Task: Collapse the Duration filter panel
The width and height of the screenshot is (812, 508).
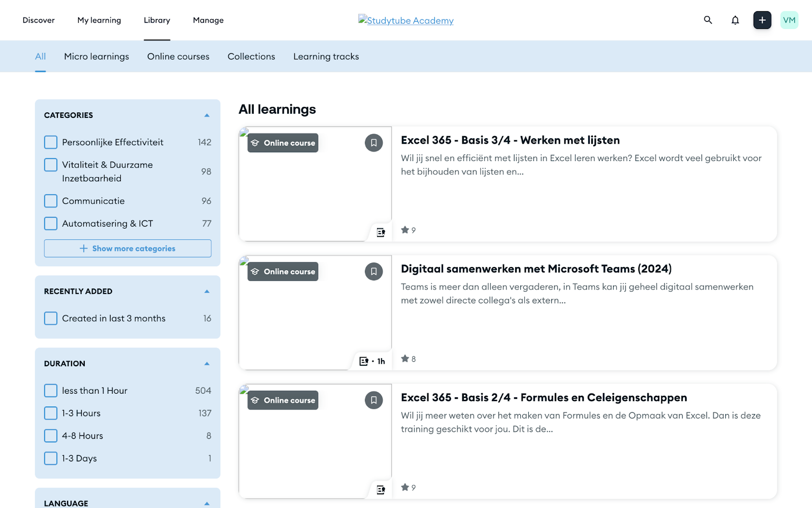Action: (207, 364)
